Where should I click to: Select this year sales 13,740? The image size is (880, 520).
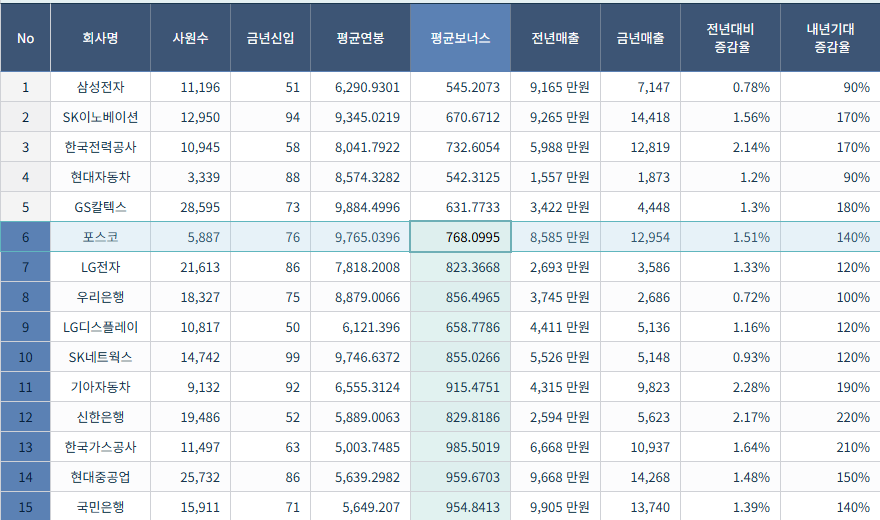pyautogui.click(x=640, y=507)
